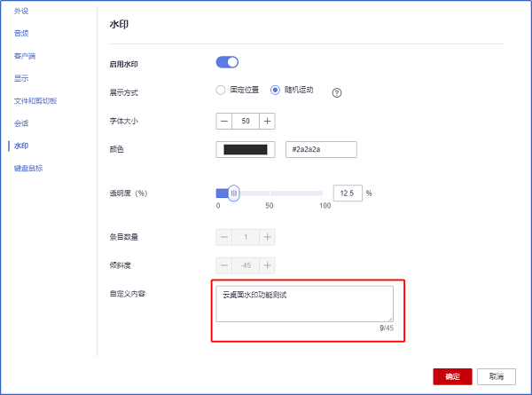Screen dimensions: 532x395
Task: Decrease font size with minus button
Action: 223,120
